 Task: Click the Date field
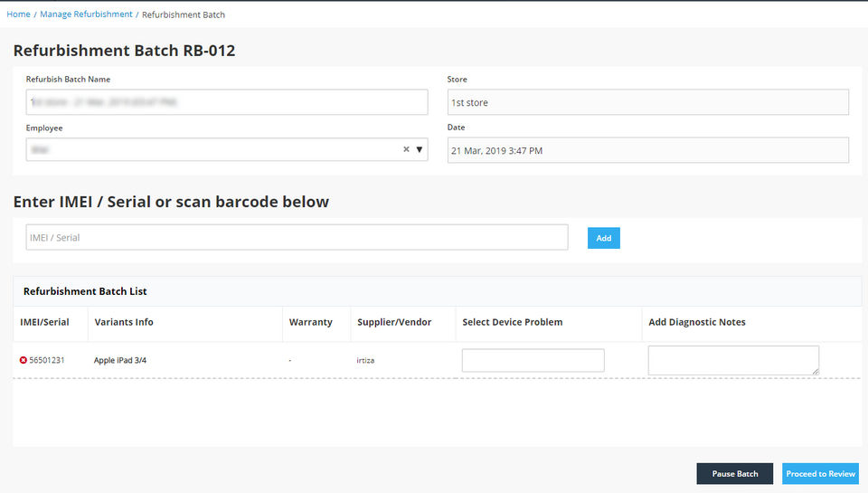click(x=647, y=150)
